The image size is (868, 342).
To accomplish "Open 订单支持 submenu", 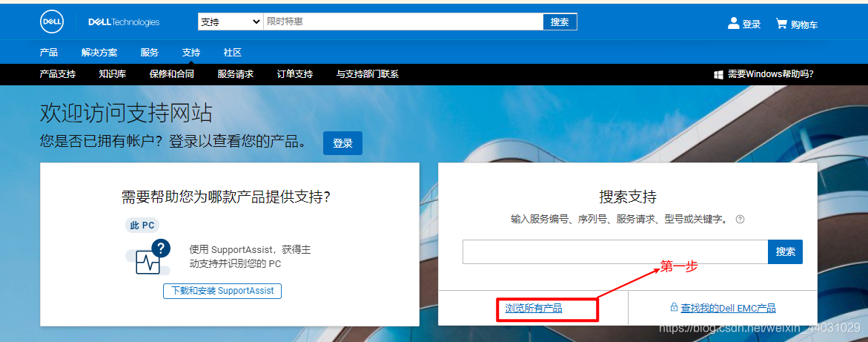I will pyautogui.click(x=294, y=74).
